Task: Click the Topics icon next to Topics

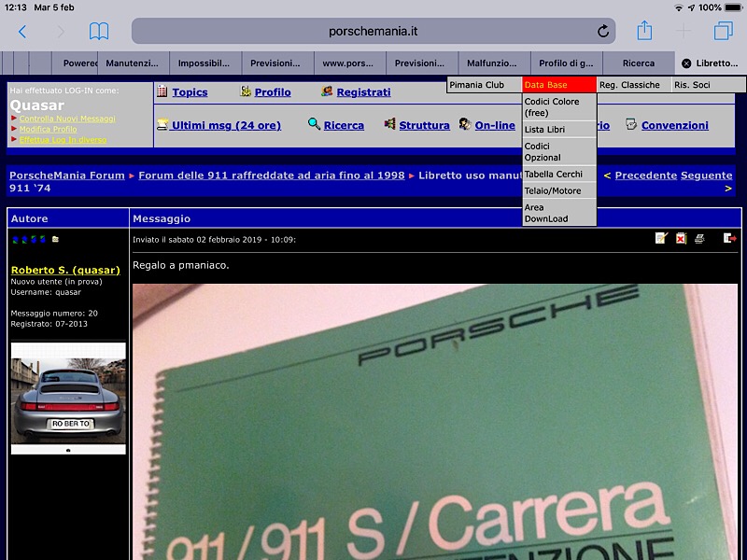Action: 162,91
